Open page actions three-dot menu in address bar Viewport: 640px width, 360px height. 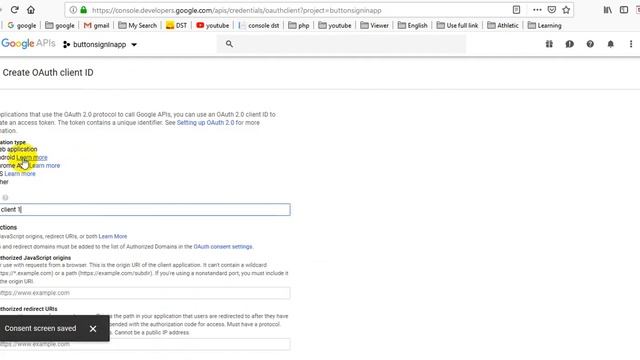537,10
